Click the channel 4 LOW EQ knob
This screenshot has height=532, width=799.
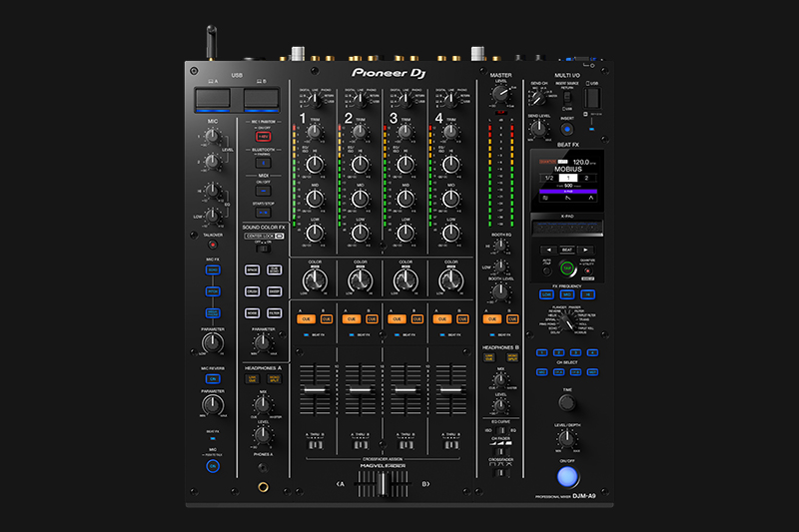tap(451, 233)
